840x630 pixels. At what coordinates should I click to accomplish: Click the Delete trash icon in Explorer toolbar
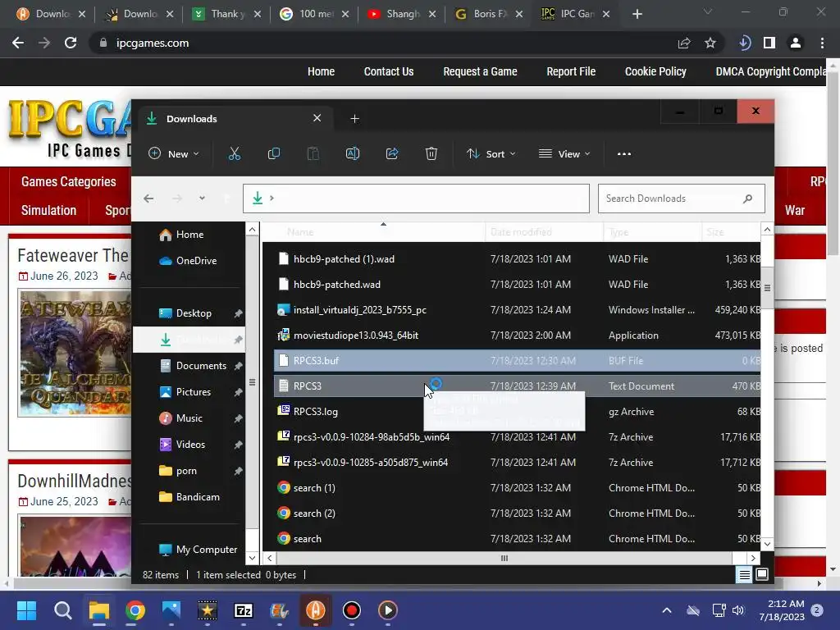[431, 153]
